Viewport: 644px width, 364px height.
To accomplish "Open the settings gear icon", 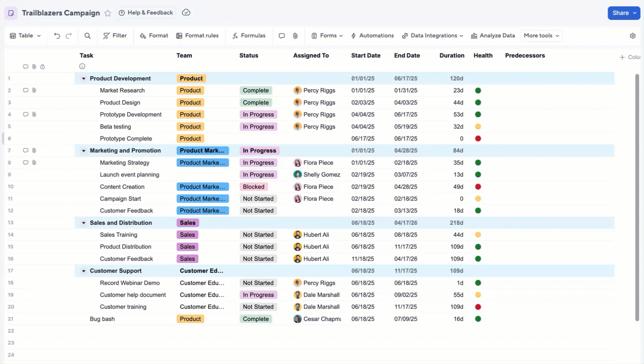I will click(633, 35).
